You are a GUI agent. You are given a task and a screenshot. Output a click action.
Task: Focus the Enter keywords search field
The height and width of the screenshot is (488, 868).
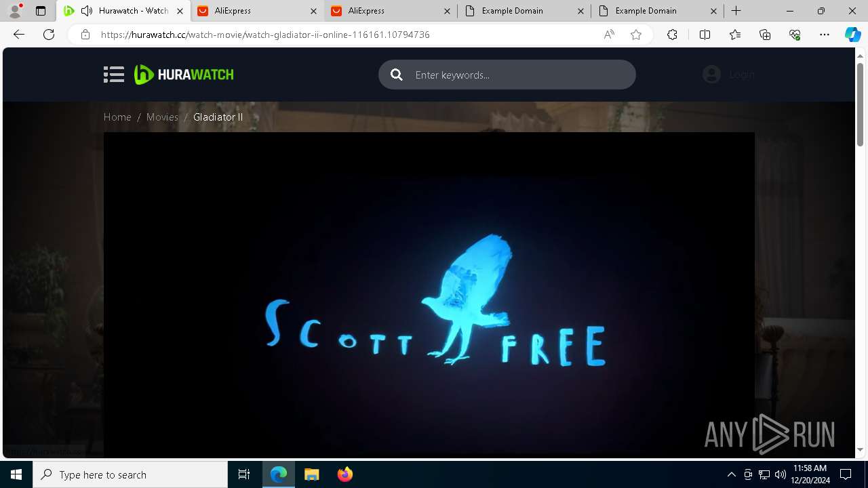click(507, 75)
